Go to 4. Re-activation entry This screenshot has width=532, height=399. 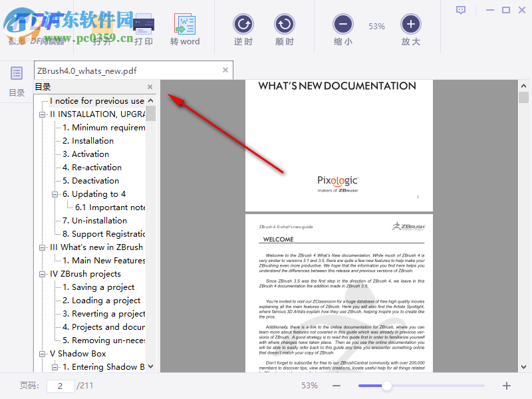(x=92, y=168)
